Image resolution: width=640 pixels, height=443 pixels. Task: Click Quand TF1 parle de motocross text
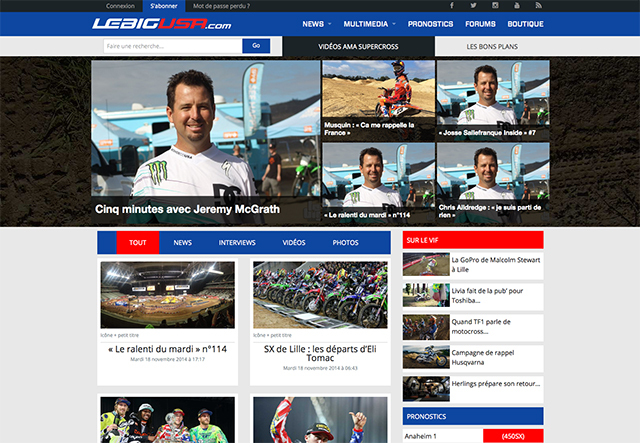(481, 327)
